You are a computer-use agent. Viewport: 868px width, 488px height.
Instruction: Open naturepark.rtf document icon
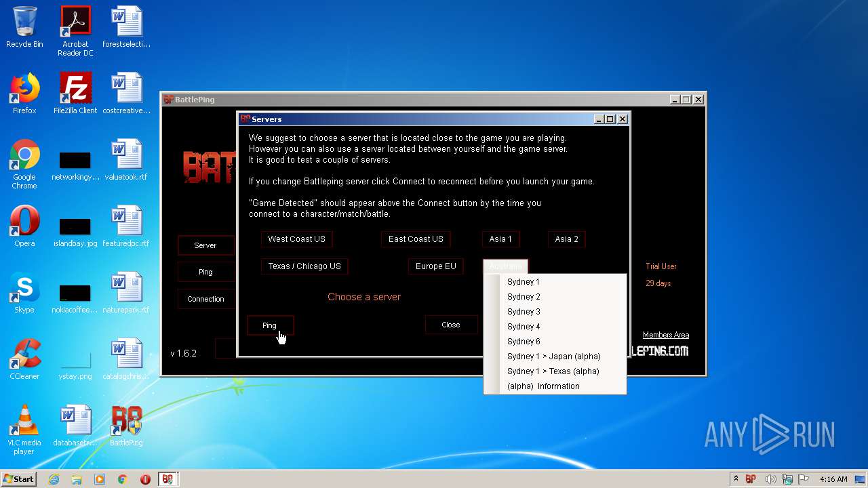pos(126,293)
